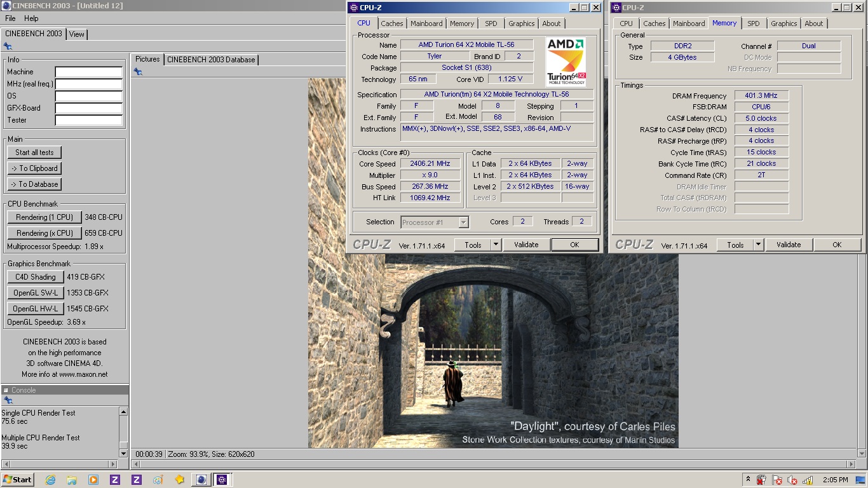Click Console scrollbar down arrow
868x488 pixels.
(x=124, y=453)
